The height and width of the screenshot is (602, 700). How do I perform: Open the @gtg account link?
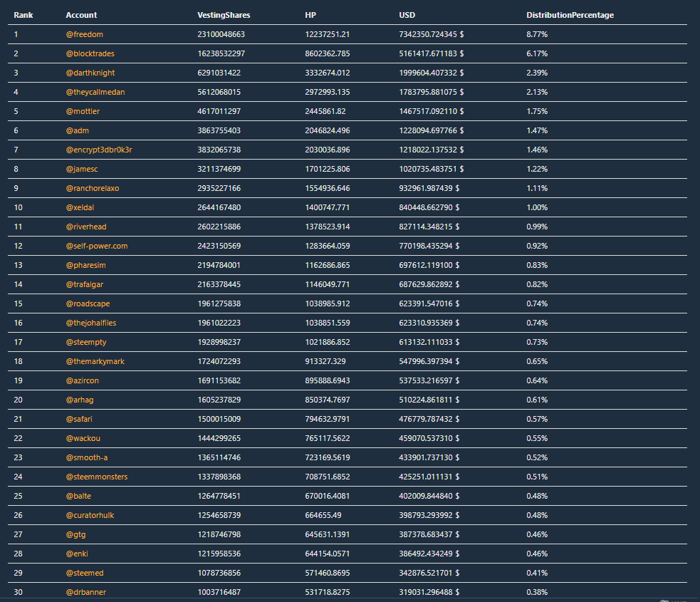pos(76,534)
